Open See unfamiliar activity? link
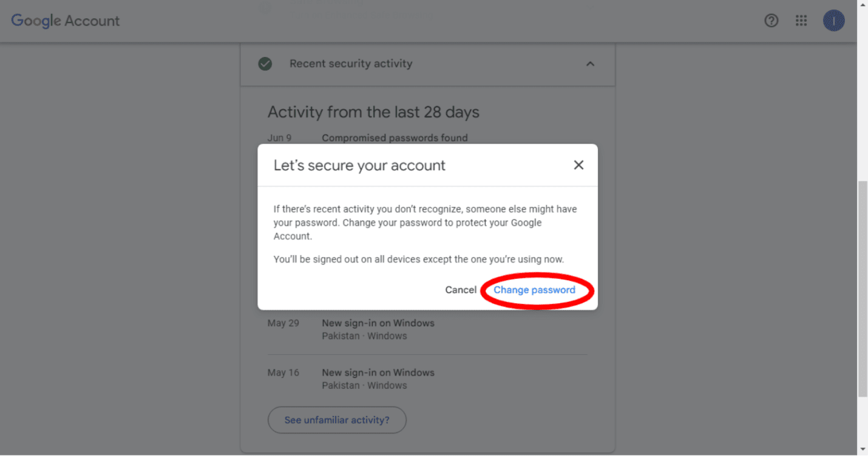 pos(337,420)
